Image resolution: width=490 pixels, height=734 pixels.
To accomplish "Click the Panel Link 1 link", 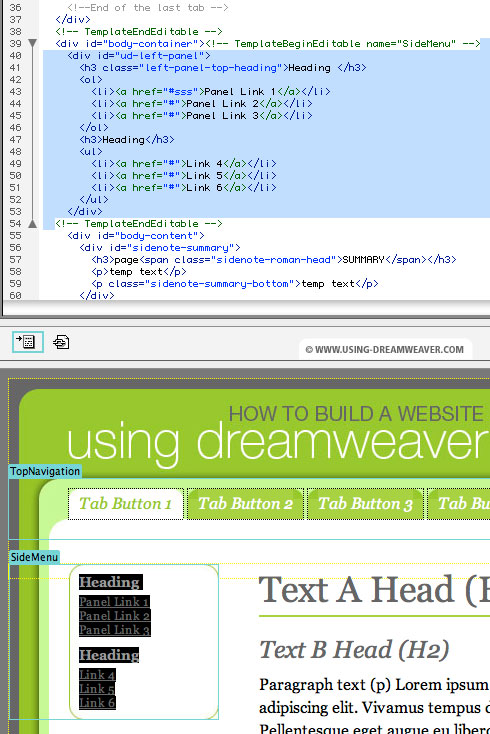I will pyautogui.click(x=114, y=602).
